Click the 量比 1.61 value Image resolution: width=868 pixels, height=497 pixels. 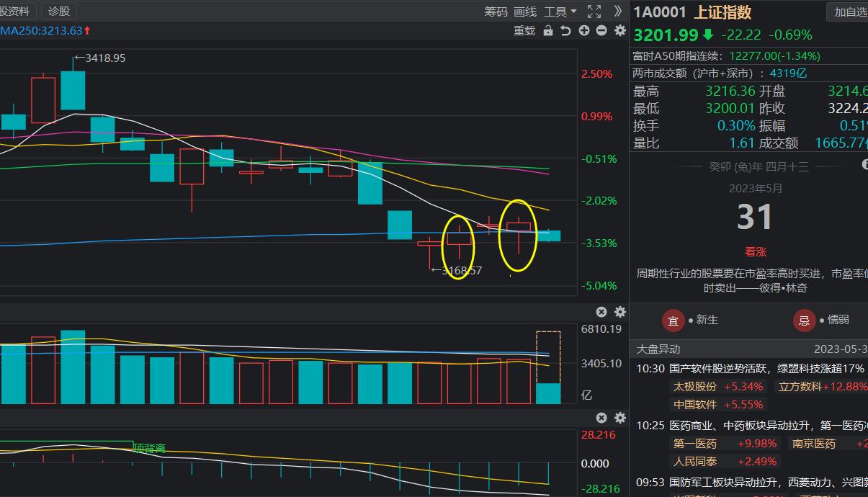[742, 143]
